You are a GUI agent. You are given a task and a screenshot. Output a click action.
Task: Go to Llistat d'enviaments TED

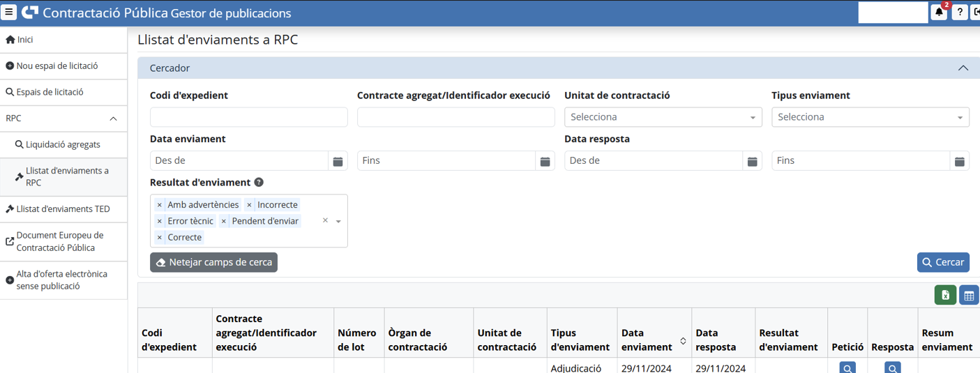[63, 209]
